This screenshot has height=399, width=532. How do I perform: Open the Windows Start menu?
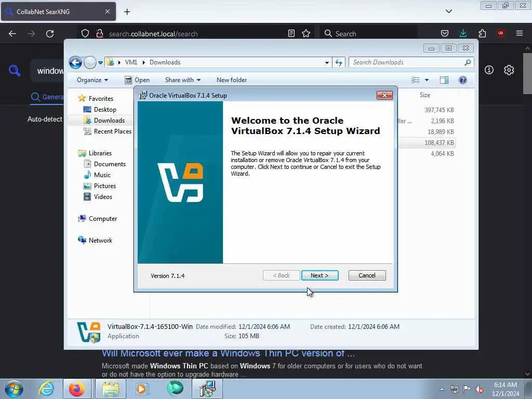coord(14,389)
